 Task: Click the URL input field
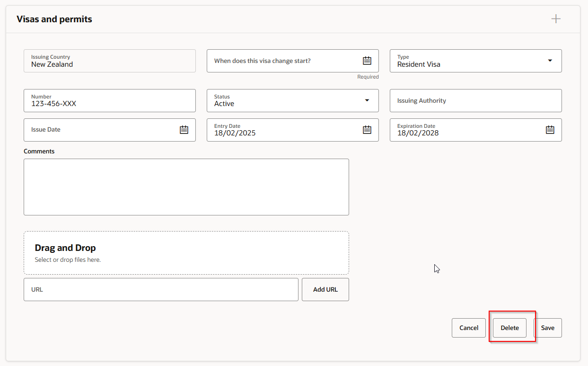[161, 289]
